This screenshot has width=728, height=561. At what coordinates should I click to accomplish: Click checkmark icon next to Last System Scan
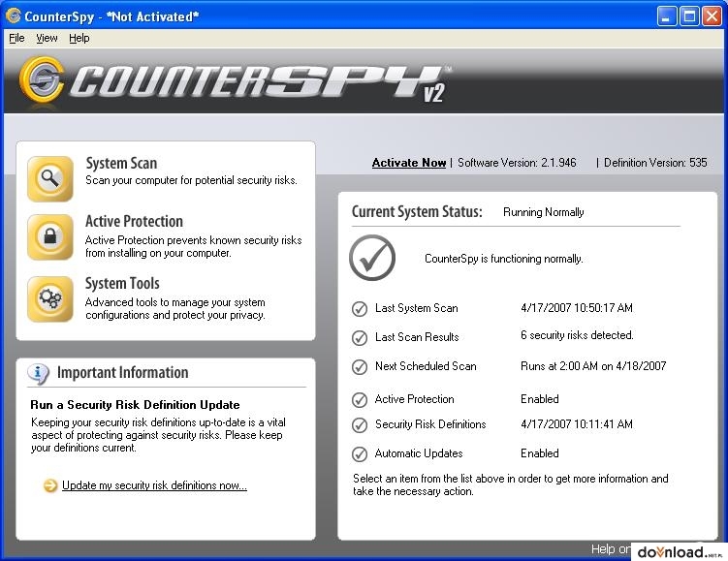click(x=360, y=308)
